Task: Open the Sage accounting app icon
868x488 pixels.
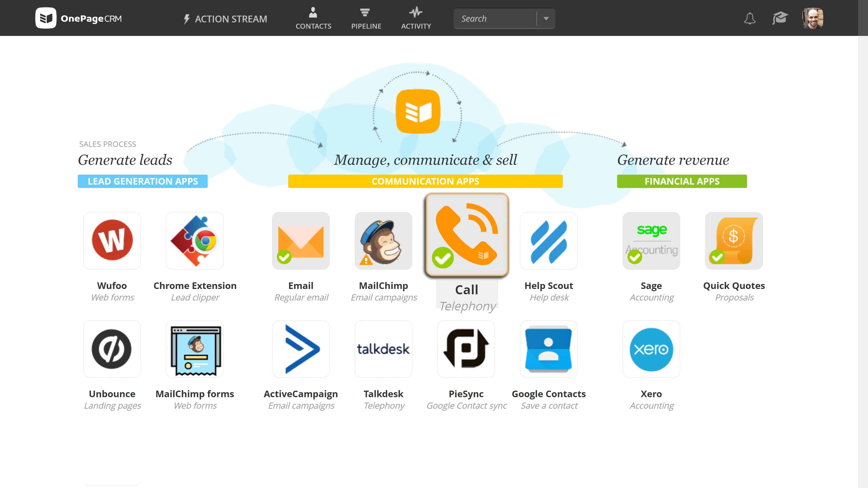Action: coord(651,240)
